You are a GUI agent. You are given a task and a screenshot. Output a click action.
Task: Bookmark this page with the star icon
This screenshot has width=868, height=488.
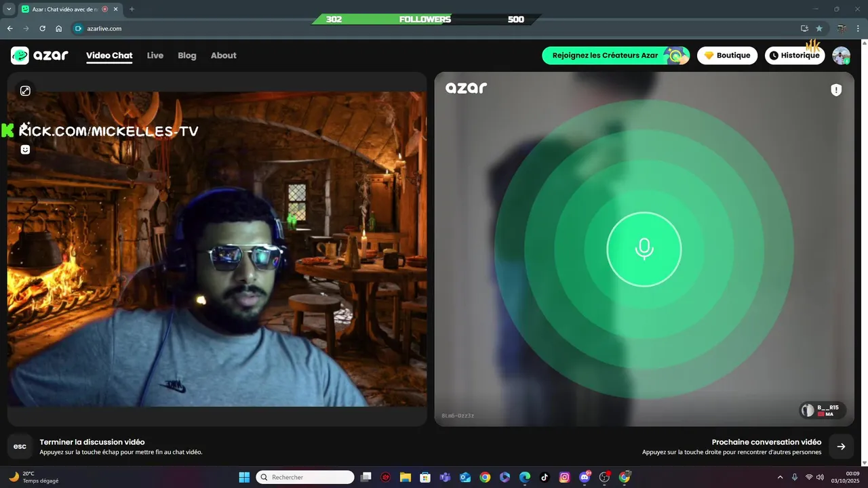819,28
